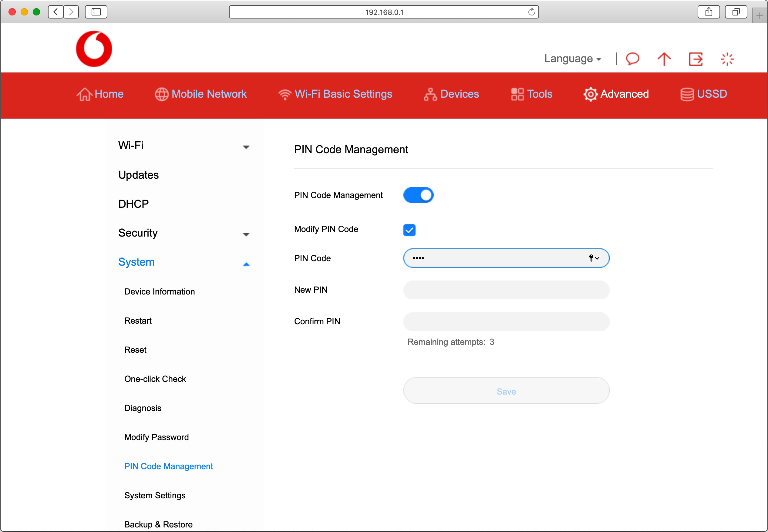
Task: Toggle the Safari sidebar button
Action: 96,12
